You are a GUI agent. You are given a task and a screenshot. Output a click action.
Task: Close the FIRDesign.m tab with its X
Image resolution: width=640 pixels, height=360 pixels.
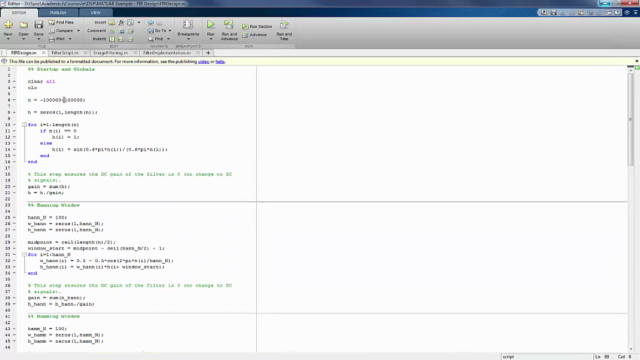[44, 53]
